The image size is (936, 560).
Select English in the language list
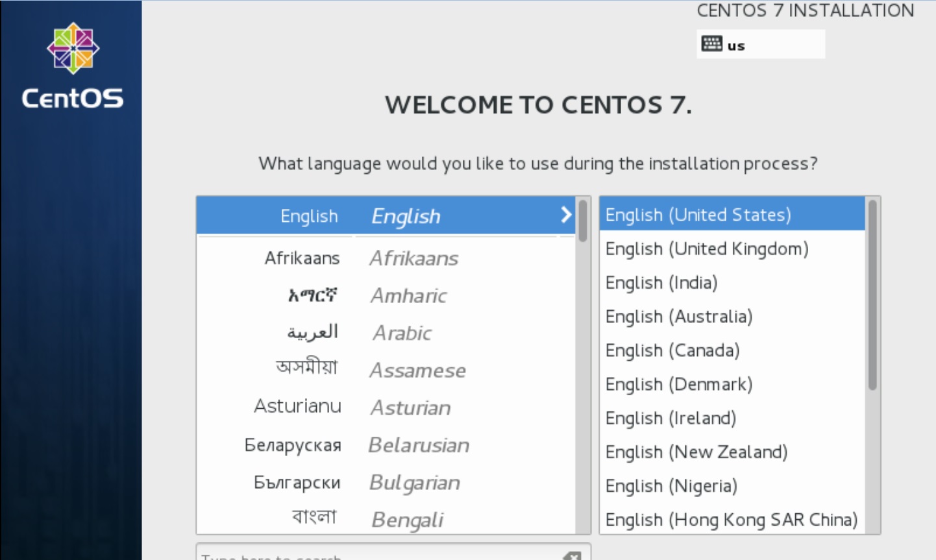(386, 215)
